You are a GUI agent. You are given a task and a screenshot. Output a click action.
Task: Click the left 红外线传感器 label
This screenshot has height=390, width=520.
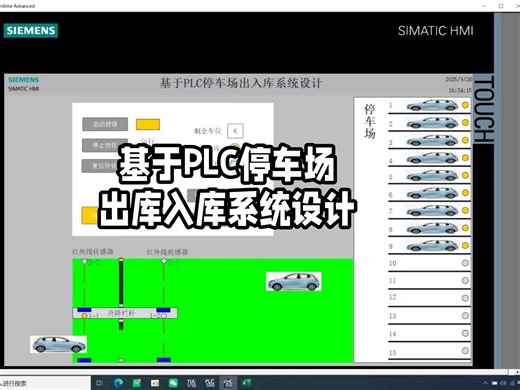tap(93, 252)
